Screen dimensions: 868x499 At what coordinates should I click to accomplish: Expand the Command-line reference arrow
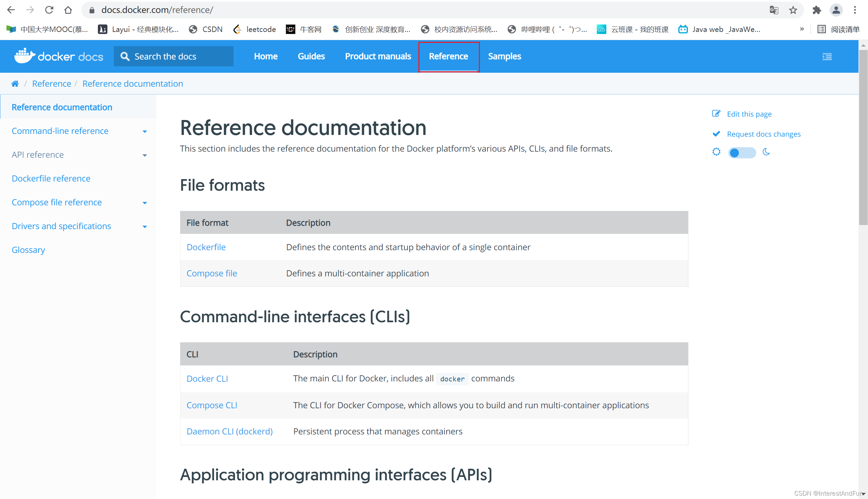pyautogui.click(x=144, y=131)
